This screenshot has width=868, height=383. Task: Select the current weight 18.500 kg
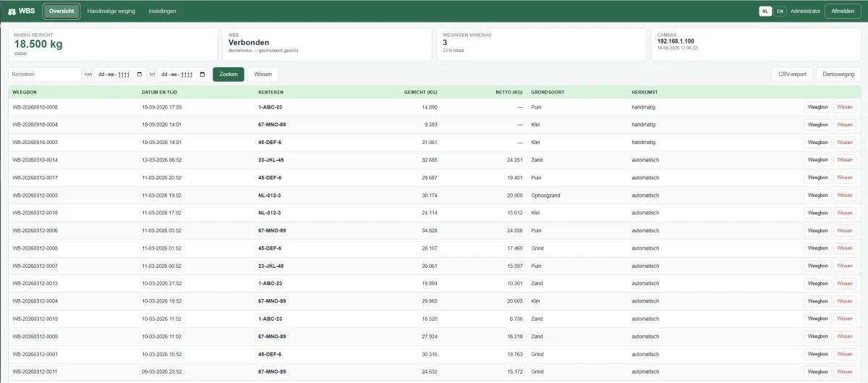(38, 44)
